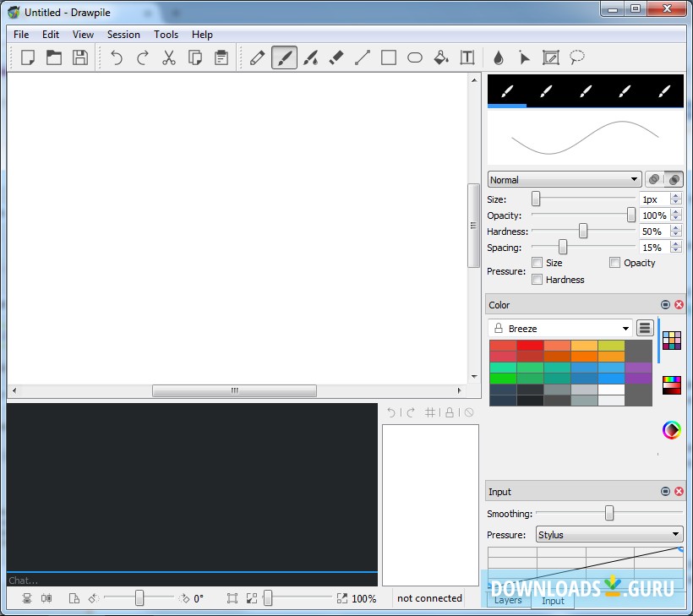Select the Laser Pointer tool

click(x=524, y=57)
